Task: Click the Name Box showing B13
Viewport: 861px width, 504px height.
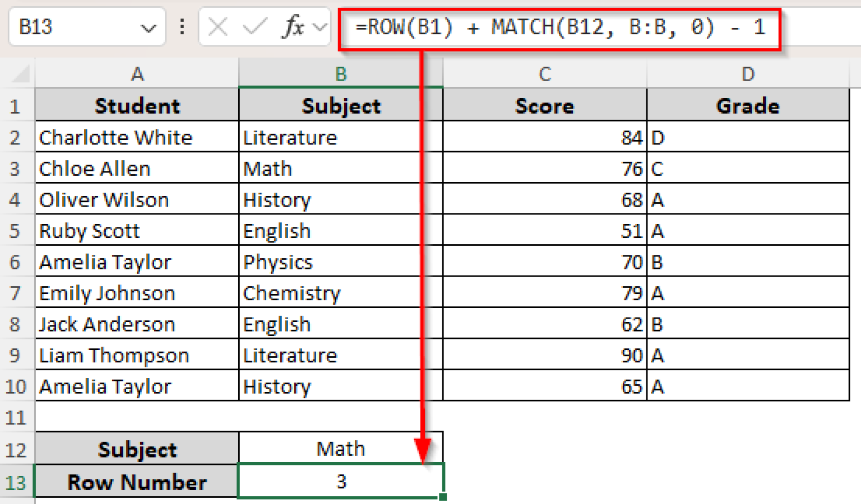Action: point(73,27)
